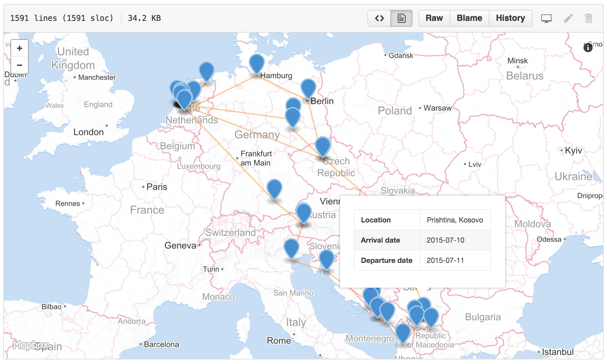The image size is (607, 364).
Task: Click the arrival date 2015-07-10
Action: (x=445, y=240)
